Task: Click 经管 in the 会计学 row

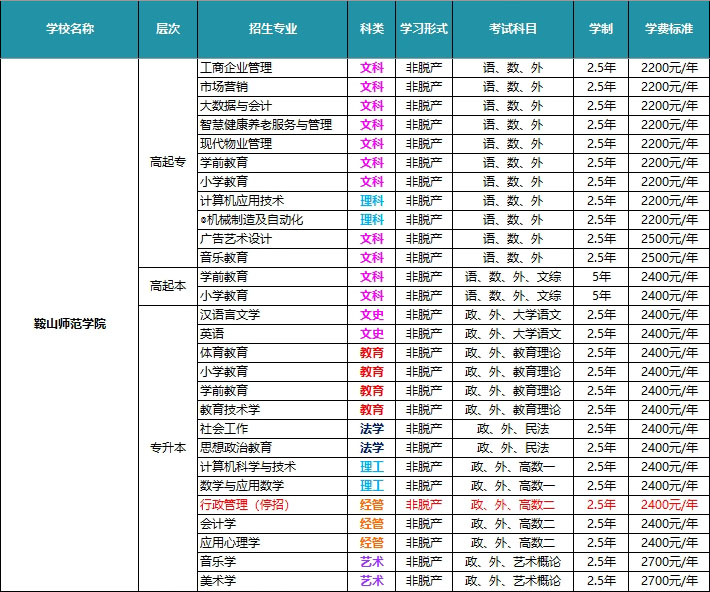Action: click(x=372, y=524)
